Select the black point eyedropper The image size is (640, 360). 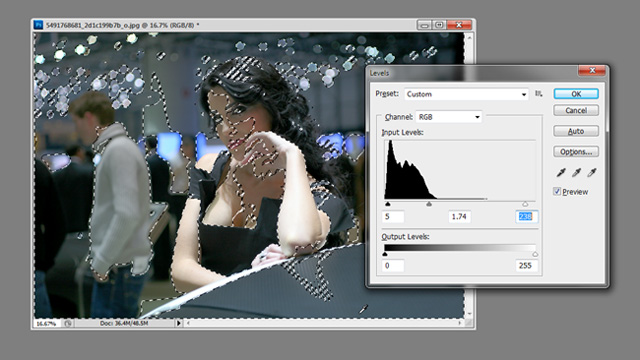(561, 173)
